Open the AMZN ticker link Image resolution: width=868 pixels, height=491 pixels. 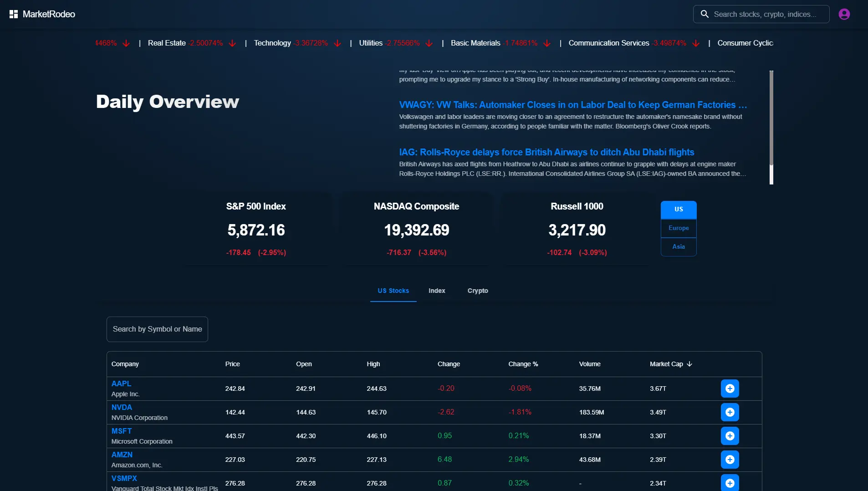coord(122,455)
